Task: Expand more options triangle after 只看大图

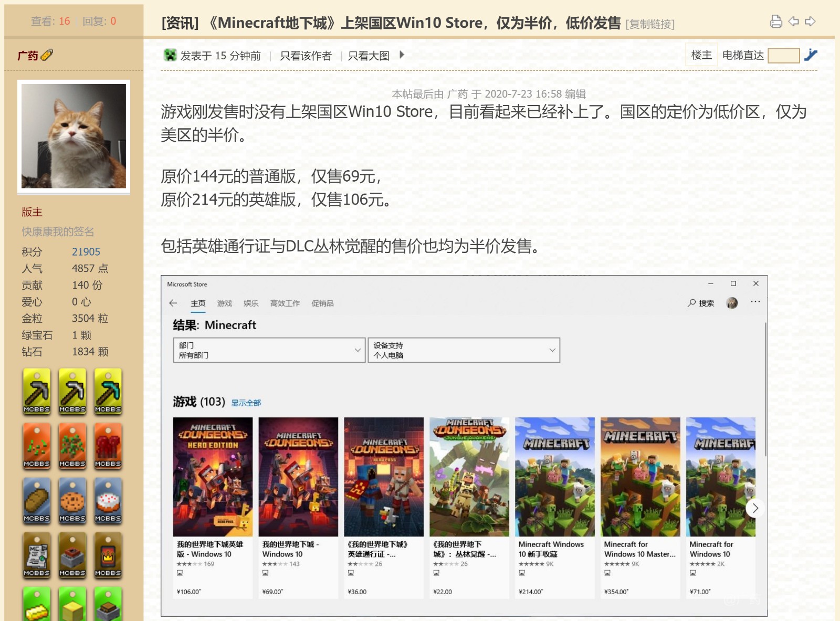Action: point(402,55)
